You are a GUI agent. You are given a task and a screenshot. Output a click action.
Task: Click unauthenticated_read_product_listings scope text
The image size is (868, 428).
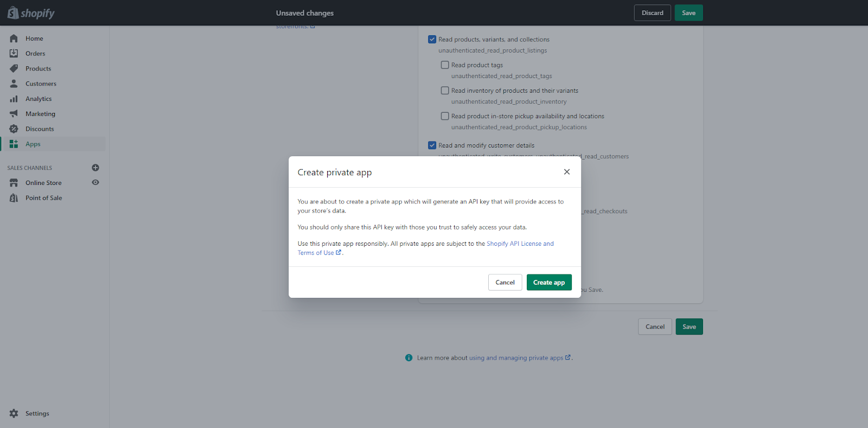tap(493, 50)
